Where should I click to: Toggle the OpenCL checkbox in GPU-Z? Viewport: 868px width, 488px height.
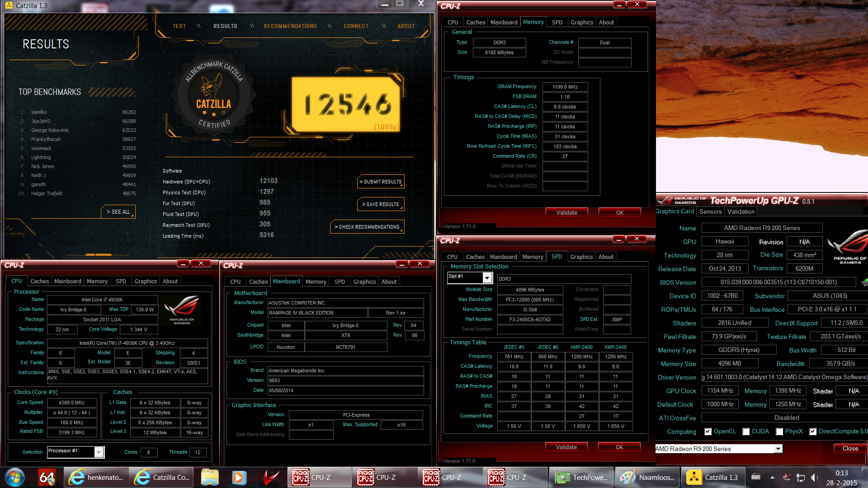[708, 432]
